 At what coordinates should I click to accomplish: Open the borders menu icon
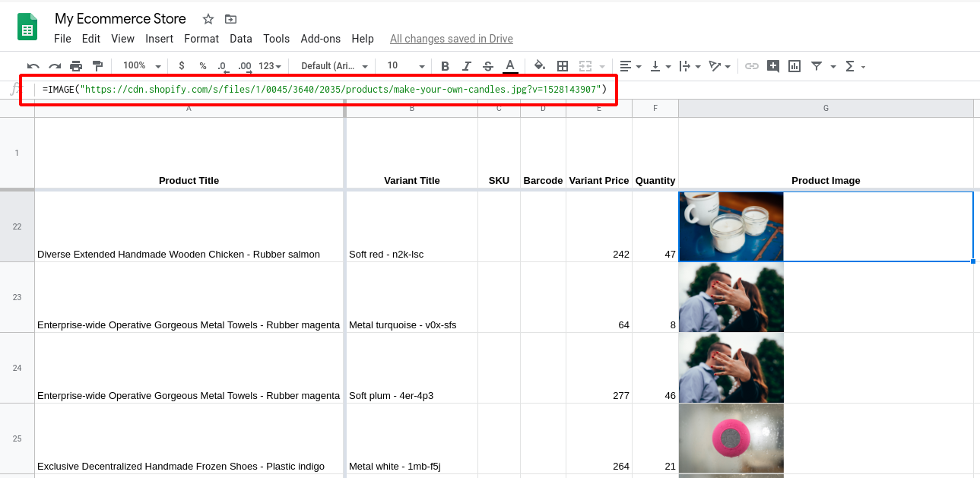pyautogui.click(x=562, y=66)
